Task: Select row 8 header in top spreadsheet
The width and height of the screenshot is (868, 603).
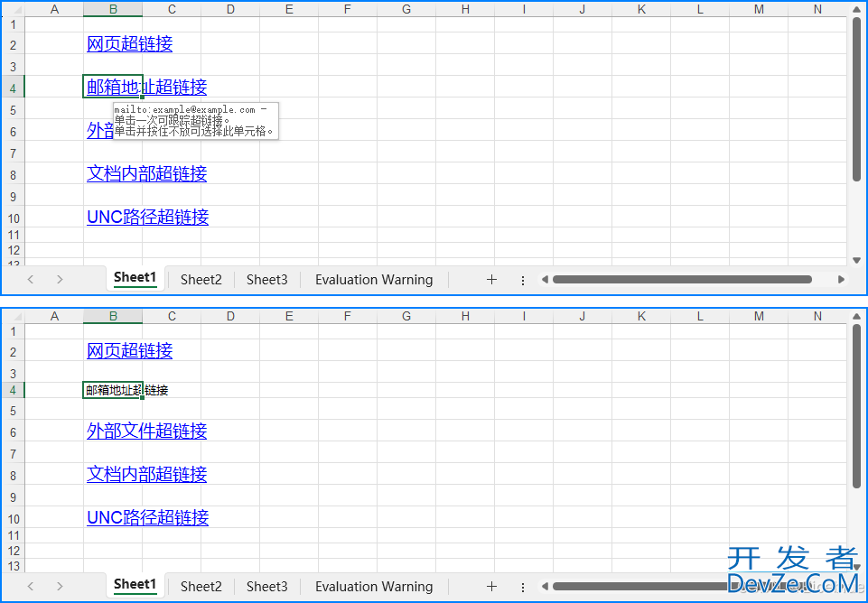Action: click(14, 175)
